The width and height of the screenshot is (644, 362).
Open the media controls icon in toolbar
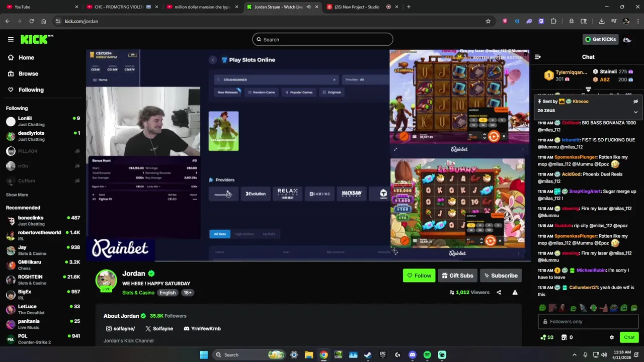click(x=614, y=21)
